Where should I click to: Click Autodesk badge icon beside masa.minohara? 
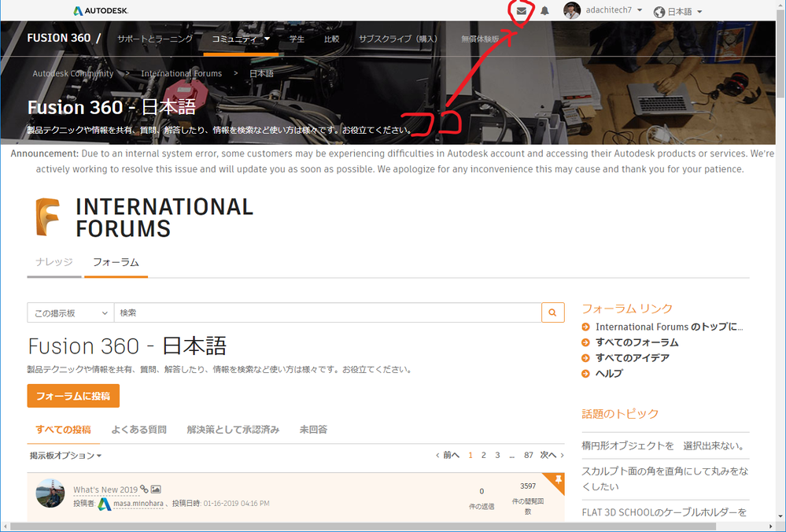105,504
